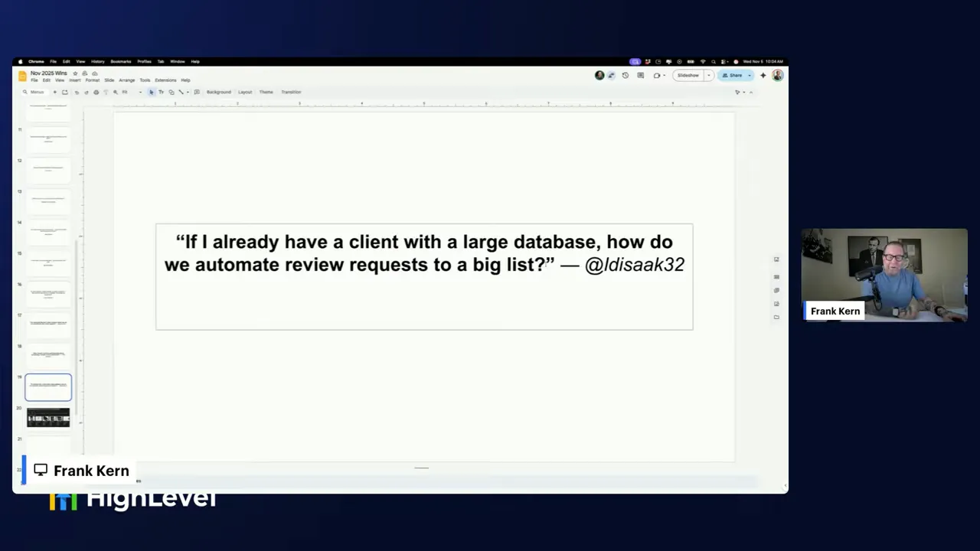The height and width of the screenshot is (551, 980).
Task: Open the Google Slides home icon
Action: coord(22,76)
